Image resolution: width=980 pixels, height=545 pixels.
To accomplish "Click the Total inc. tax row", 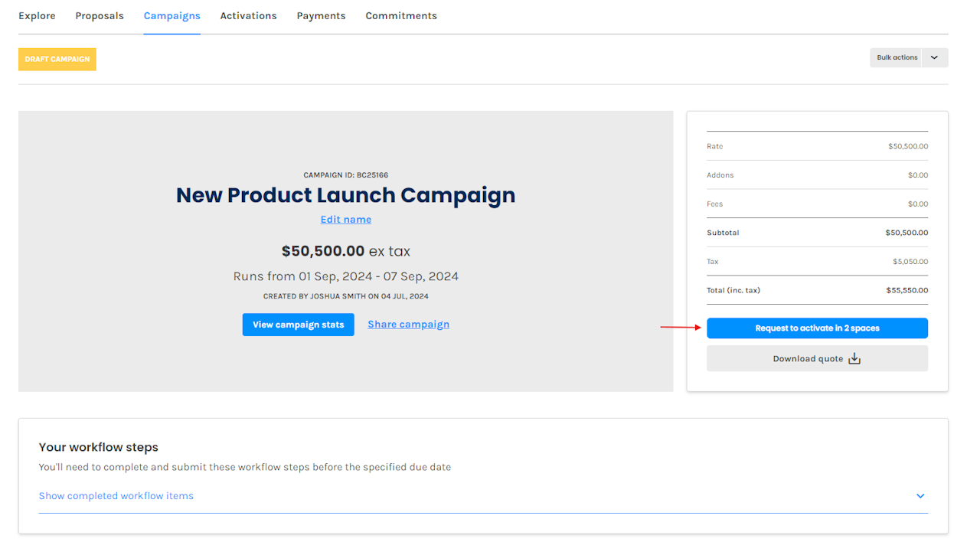I will pyautogui.click(x=817, y=290).
